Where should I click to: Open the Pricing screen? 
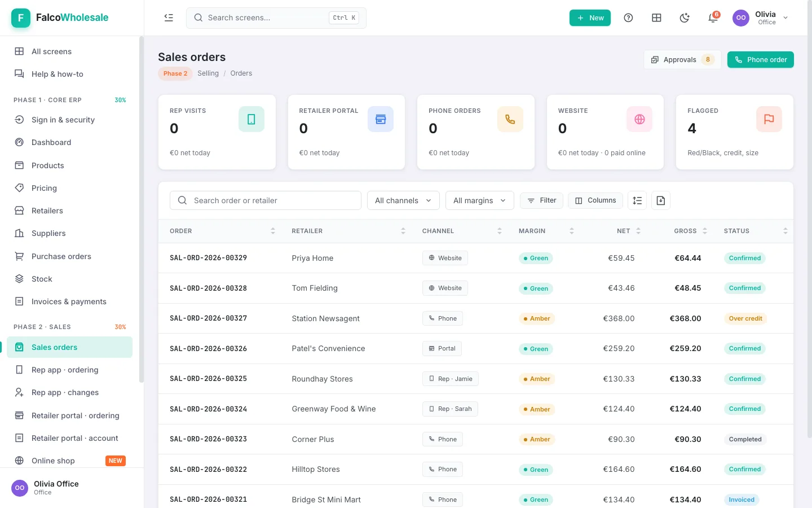click(x=70, y=188)
